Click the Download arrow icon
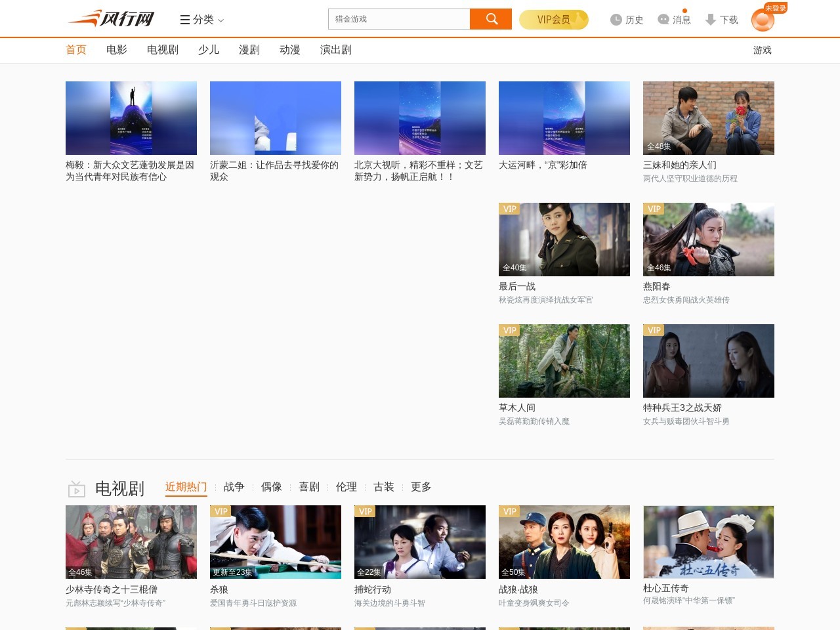This screenshot has width=840, height=630. (710, 20)
